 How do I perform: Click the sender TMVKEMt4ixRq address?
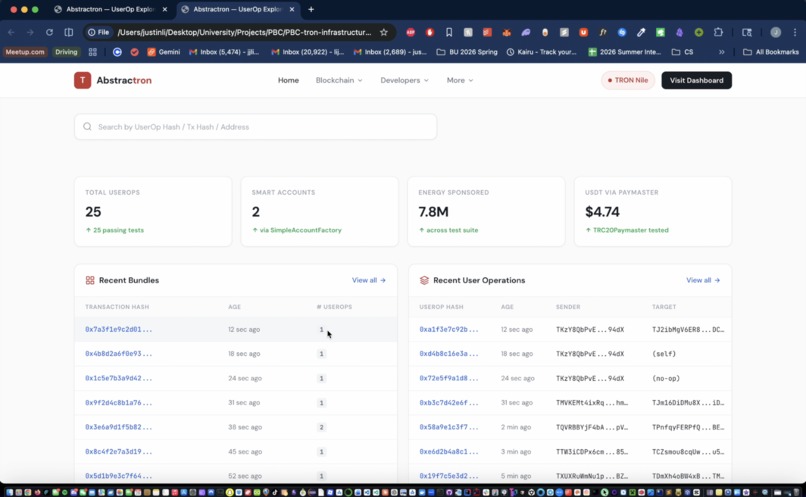click(592, 402)
